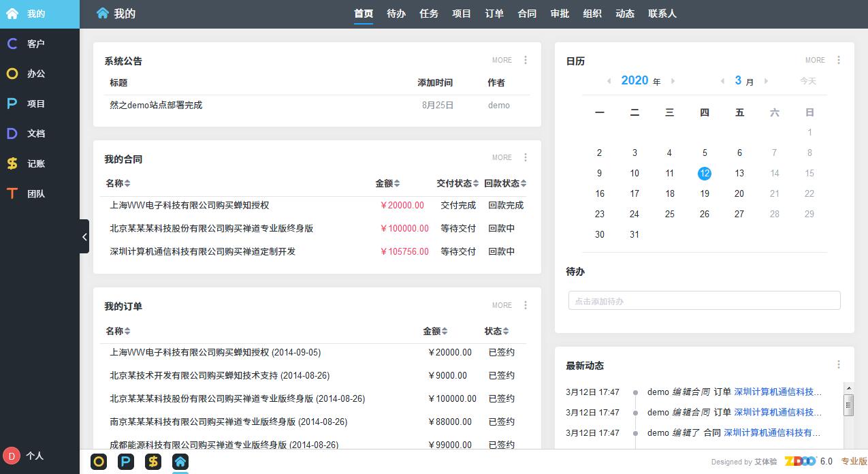868x474 pixels.
Task: Sort 我的合同 by 金额 column
Action: 387,183
